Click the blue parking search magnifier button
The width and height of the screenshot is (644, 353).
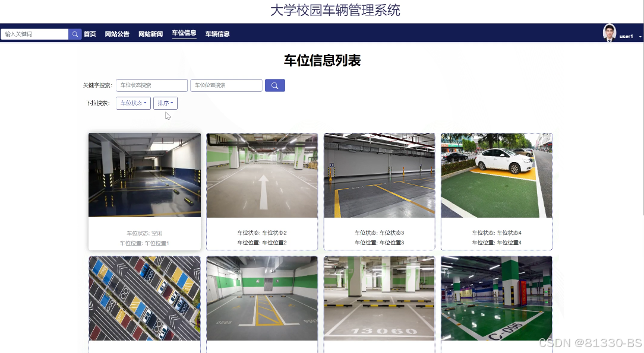pyautogui.click(x=274, y=85)
